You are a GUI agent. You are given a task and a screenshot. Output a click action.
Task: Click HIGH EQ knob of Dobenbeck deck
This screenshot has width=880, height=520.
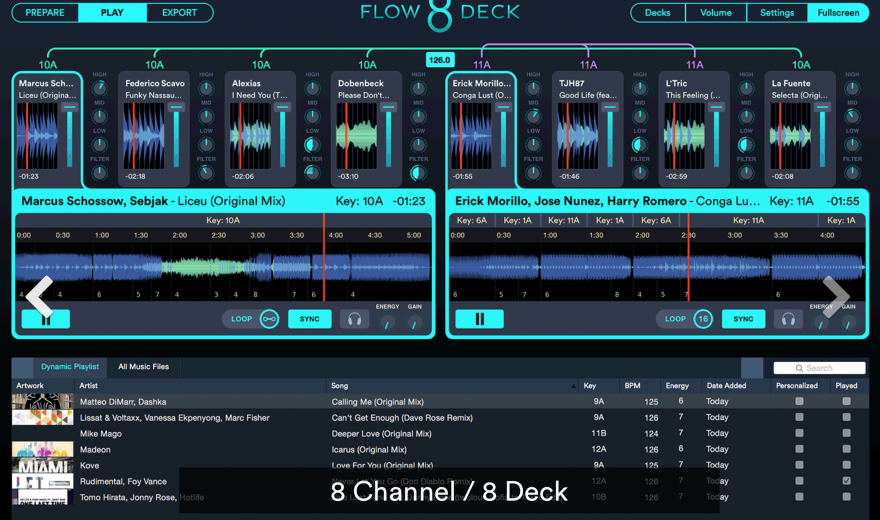(418, 88)
